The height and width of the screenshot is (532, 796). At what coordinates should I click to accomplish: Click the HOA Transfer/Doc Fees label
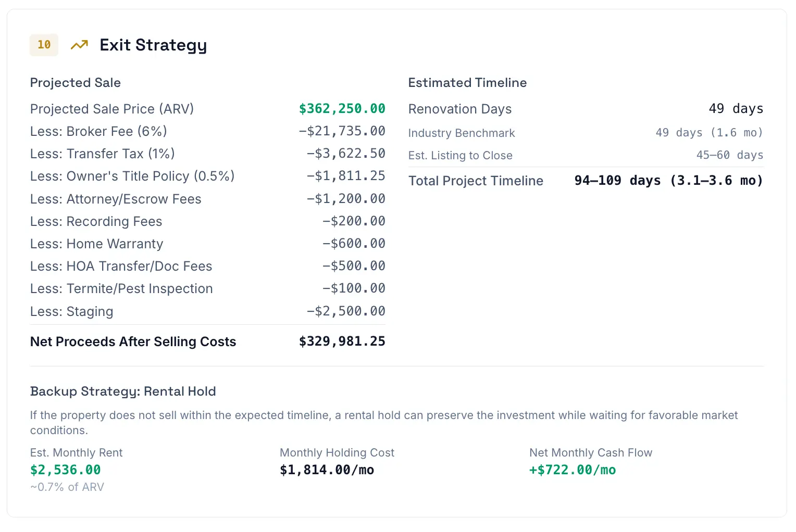pos(121,267)
